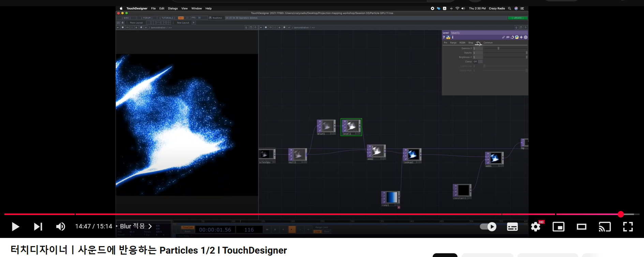Open Python help icon in parameters

tap(448, 37)
